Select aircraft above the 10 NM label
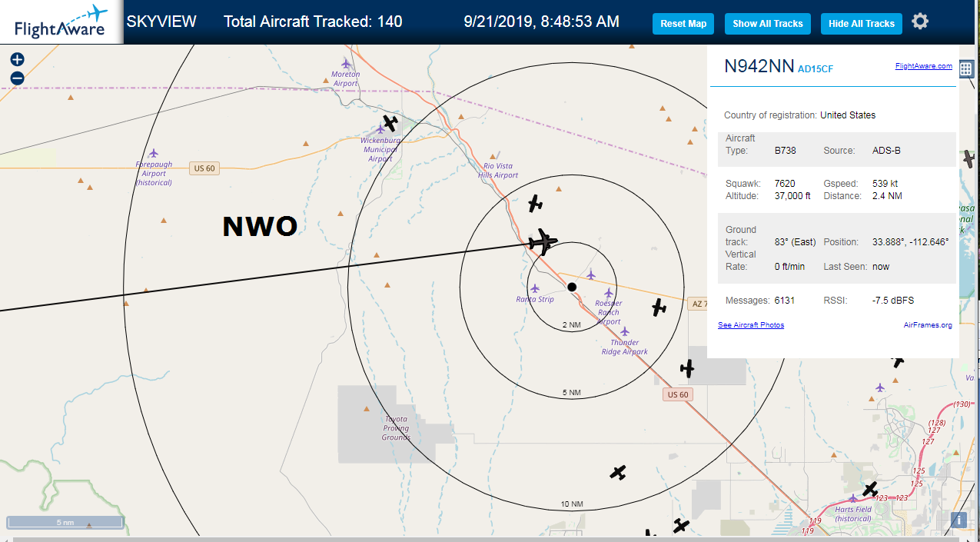Viewport: 980px width, 542px height. [618, 472]
